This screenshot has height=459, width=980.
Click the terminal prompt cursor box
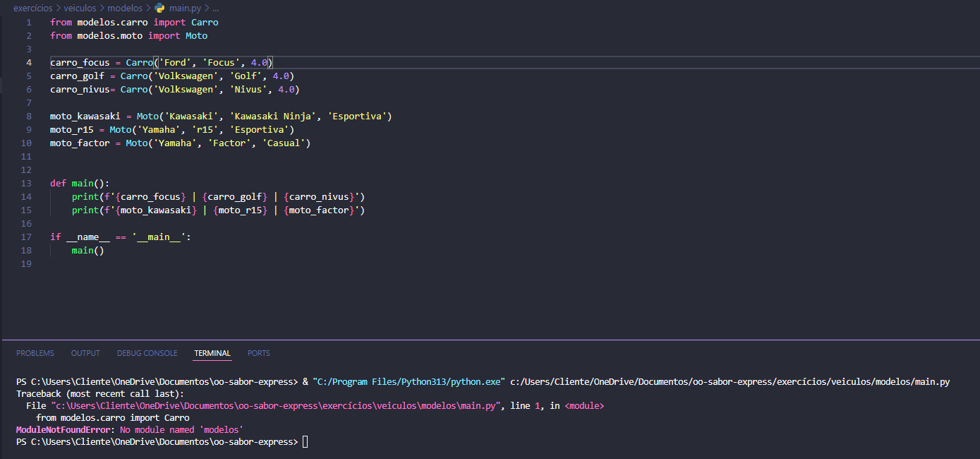click(x=305, y=442)
